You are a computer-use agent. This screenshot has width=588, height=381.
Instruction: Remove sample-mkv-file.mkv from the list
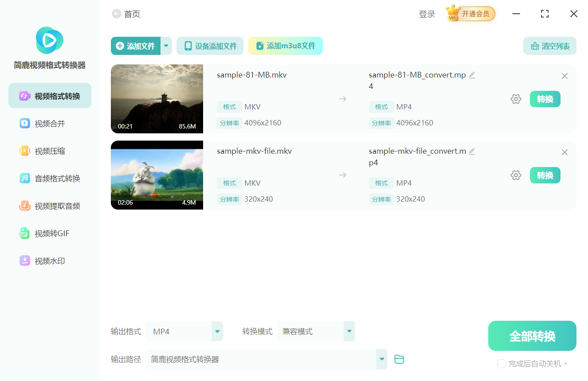click(x=564, y=152)
